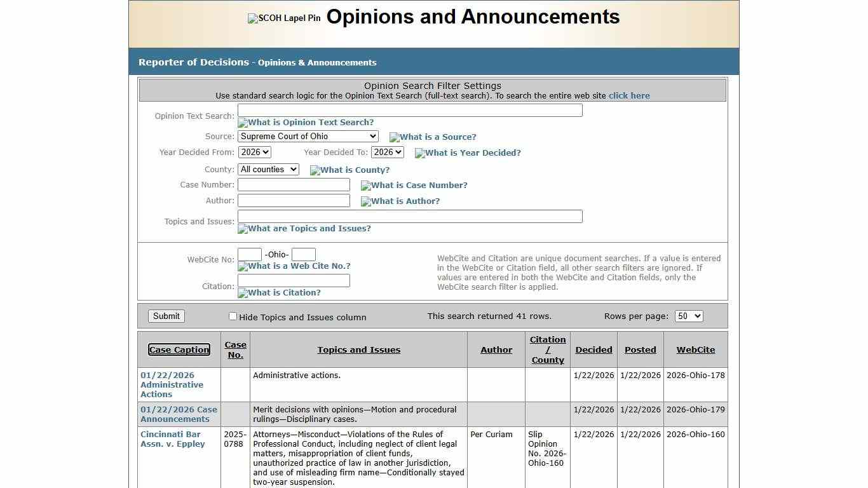The image size is (868, 488).
Task: Sort results by Case Caption column
Action: pyautogui.click(x=179, y=349)
